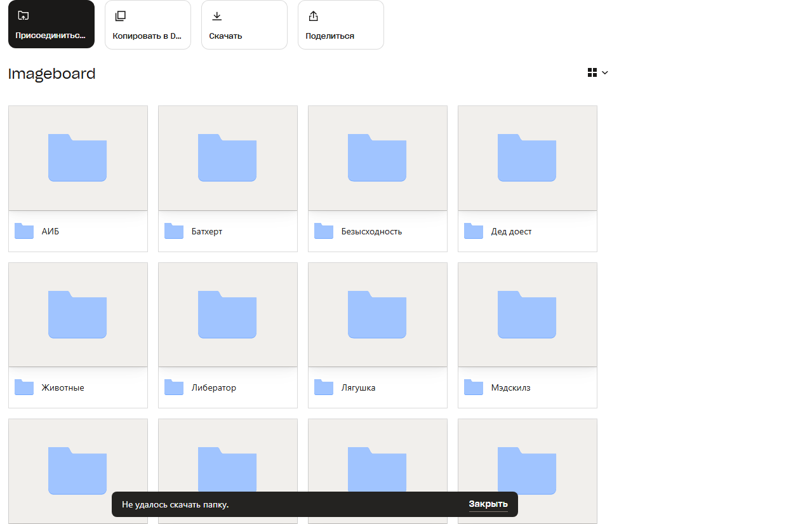The width and height of the screenshot is (812, 524).
Task: Open the АИБ folder thumbnail
Action: tap(78, 158)
